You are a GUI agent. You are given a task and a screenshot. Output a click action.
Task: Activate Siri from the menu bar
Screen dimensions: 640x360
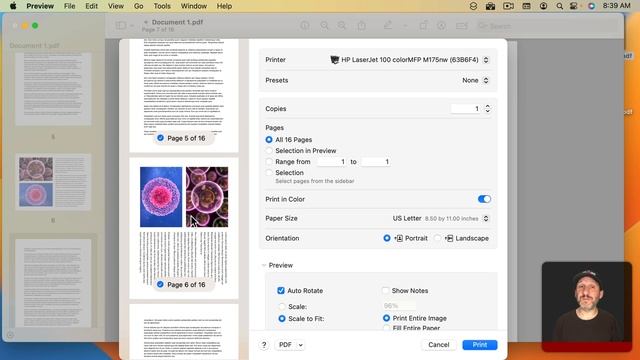591,6
